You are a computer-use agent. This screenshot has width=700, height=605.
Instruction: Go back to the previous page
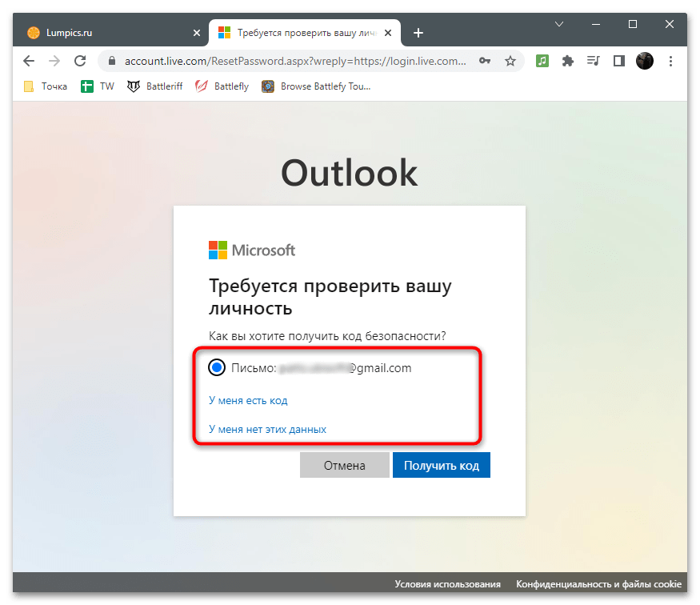pos(29,61)
